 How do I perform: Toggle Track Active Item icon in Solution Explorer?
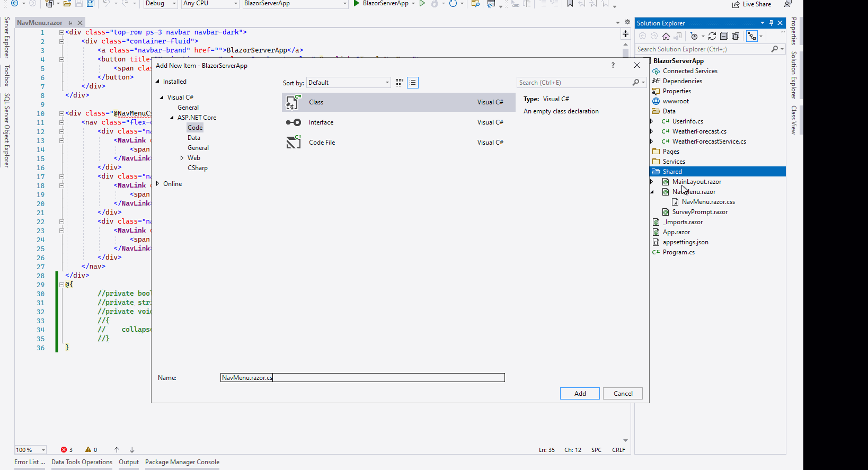pos(752,36)
